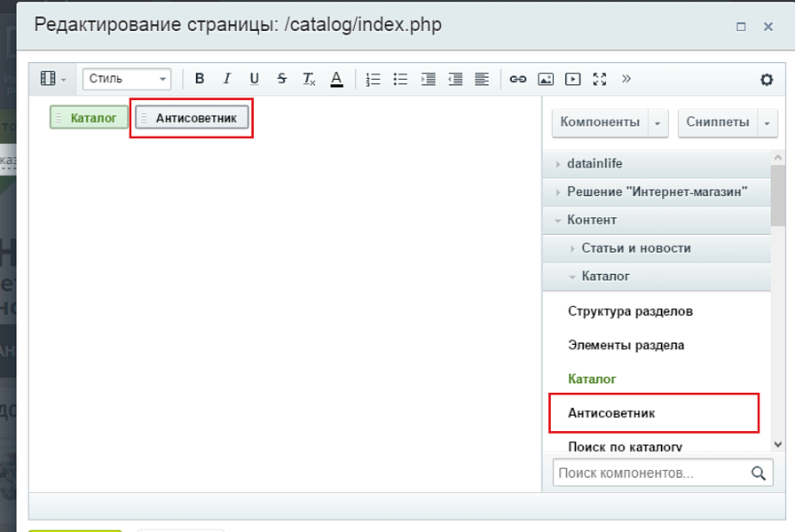Image resolution: width=795 pixels, height=532 pixels.
Task: Apply italic formatting
Action: click(226, 79)
